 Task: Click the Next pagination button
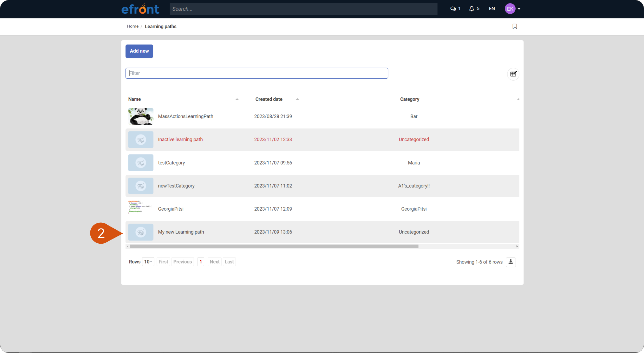tap(215, 262)
